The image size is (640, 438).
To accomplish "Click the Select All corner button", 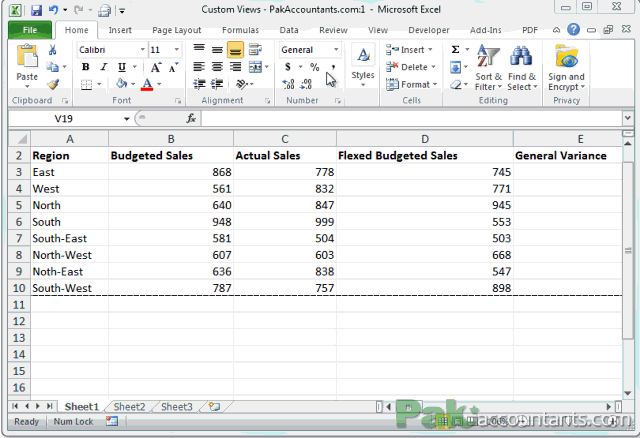I will tap(19, 139).
